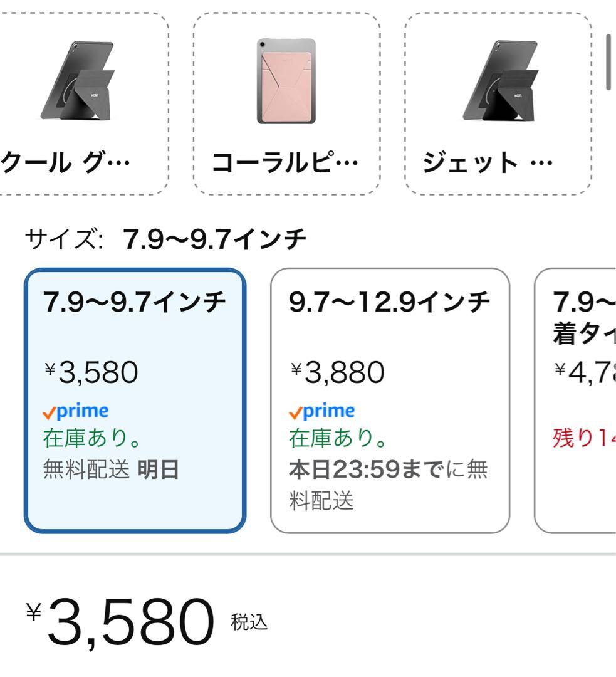
Task: Choose the 9.7～12.9インチ size option
Action: [x=390, y=398]
